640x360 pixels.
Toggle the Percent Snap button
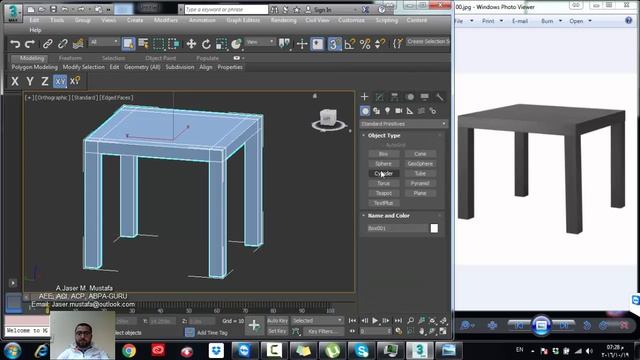(365, 44)
